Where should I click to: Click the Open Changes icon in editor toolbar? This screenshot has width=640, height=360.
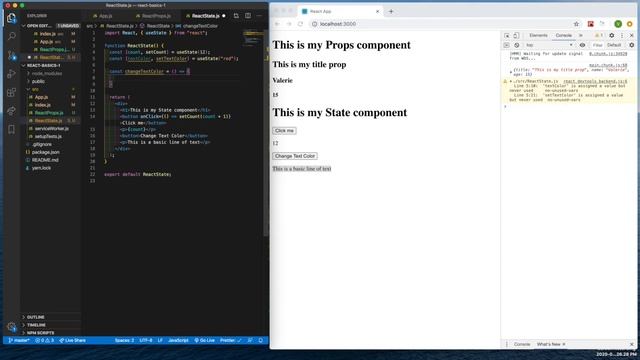[236, 16]
